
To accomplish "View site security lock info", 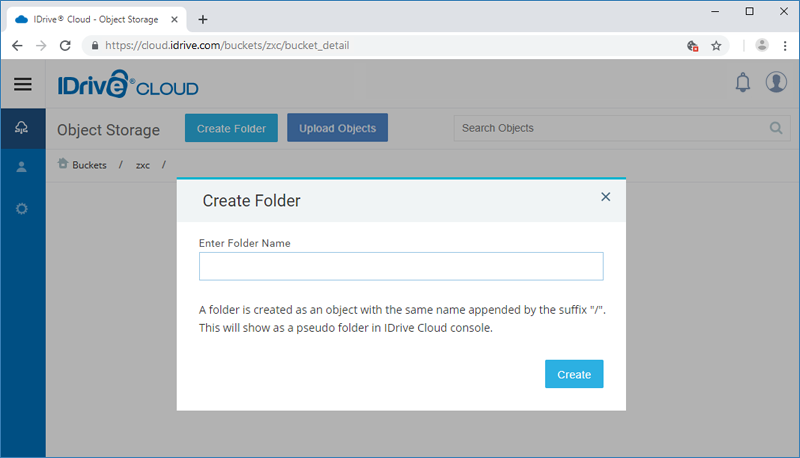I will click(95, 45).
